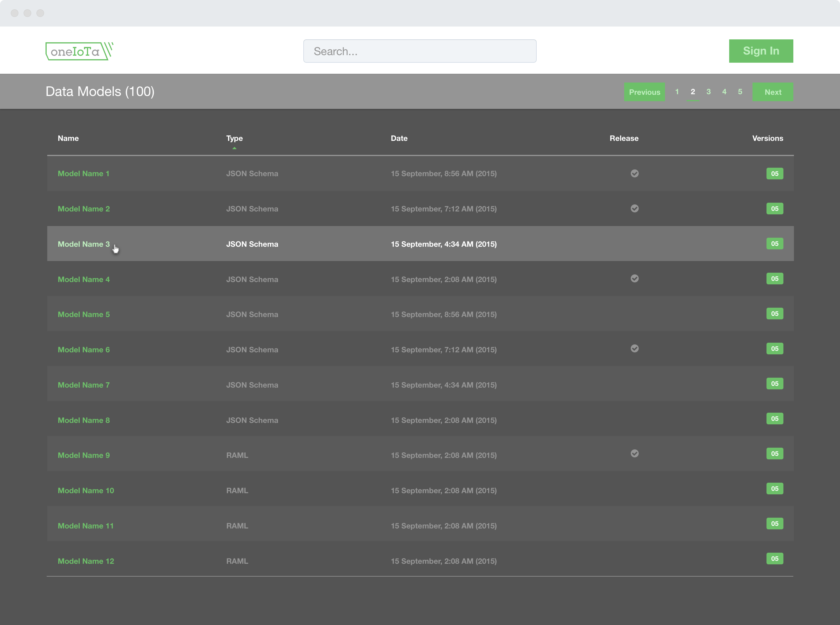Go to page 4 of Data Models
The width and height of the screenshot is (840, 625).
pos(724,92)
